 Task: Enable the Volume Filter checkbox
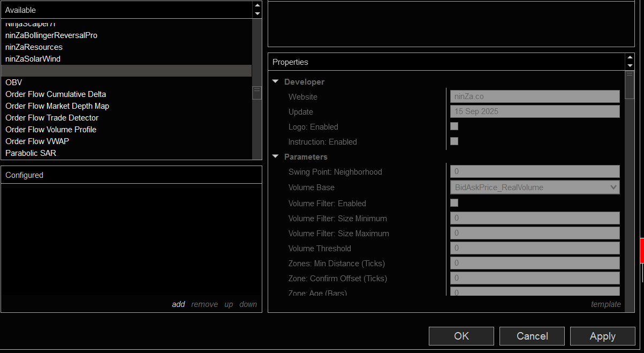(x=454, y=203)
